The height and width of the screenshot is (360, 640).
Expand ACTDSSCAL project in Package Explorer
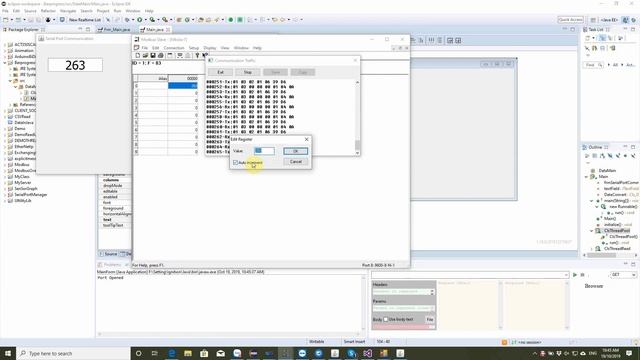[5, 44]
